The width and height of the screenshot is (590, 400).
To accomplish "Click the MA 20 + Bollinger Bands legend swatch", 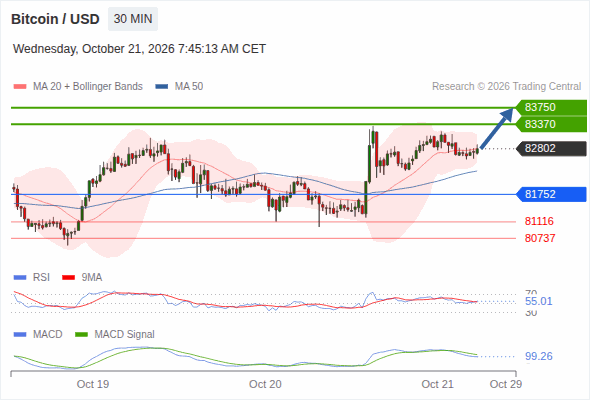I will click(20, 87).
